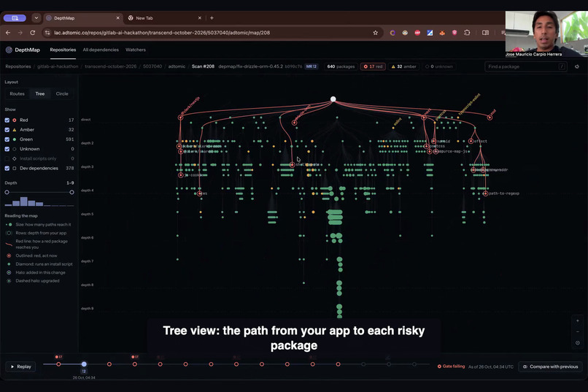Select the red zod node
Viewport: 588px width, 392px height.
[x=490, y=118]
